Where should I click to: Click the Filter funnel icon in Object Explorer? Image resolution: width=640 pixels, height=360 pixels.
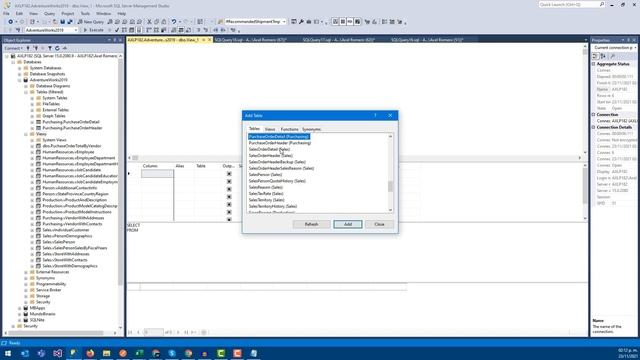point(50,48)
